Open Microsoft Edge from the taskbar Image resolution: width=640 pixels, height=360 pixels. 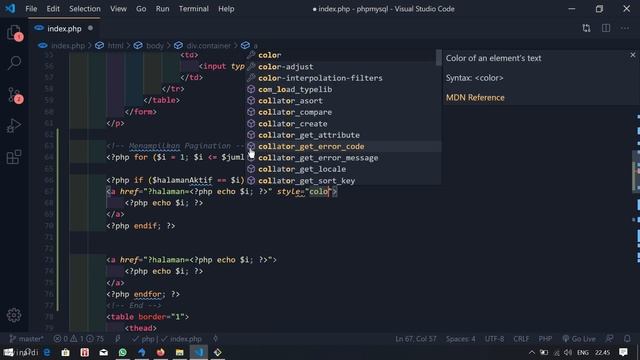(47, 352)
